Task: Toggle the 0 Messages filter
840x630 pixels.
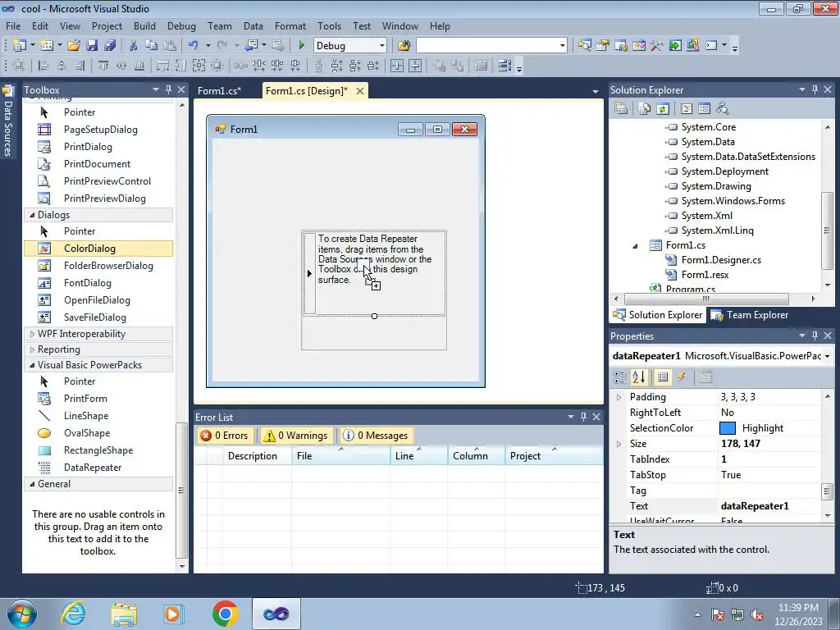Action: coord(376,436)
